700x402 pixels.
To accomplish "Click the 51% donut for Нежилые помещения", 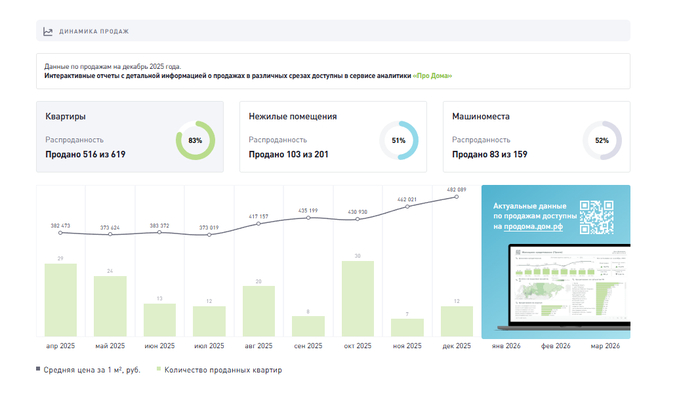I will click(x=398, y=141).
